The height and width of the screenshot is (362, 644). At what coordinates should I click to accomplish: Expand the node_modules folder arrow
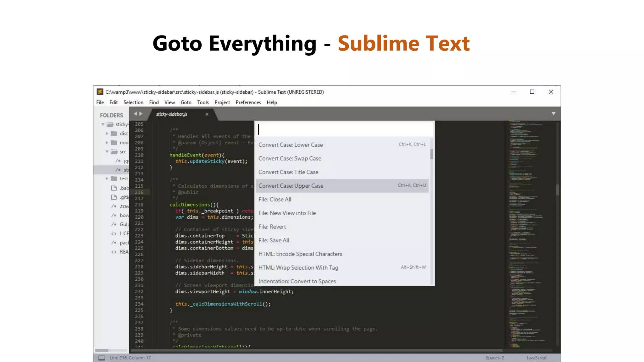tap(107, 143)
